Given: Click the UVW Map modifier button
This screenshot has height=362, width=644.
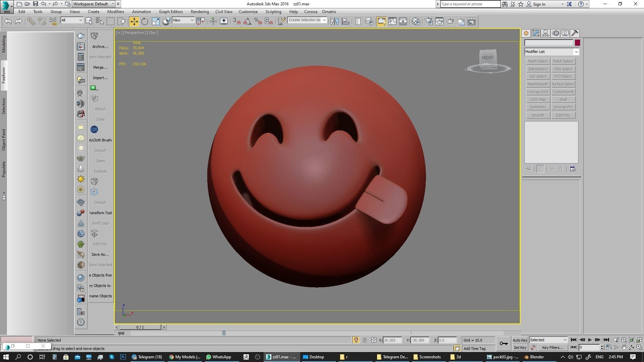Looking at the screenshot, I should click(538, 100).
